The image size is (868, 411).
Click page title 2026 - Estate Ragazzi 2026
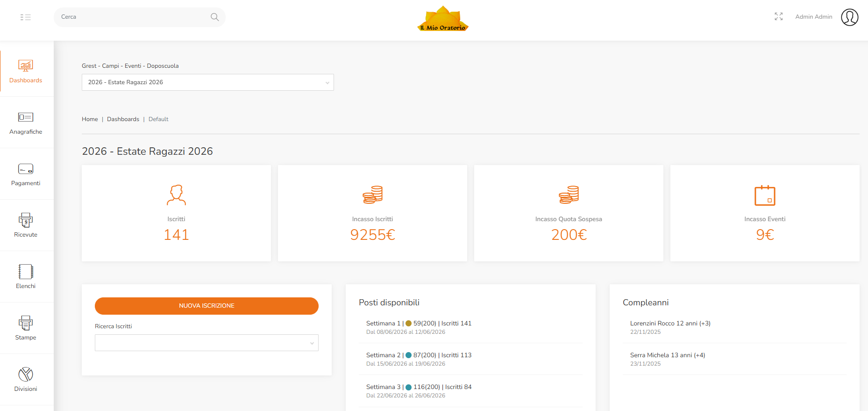click(147, 151)
